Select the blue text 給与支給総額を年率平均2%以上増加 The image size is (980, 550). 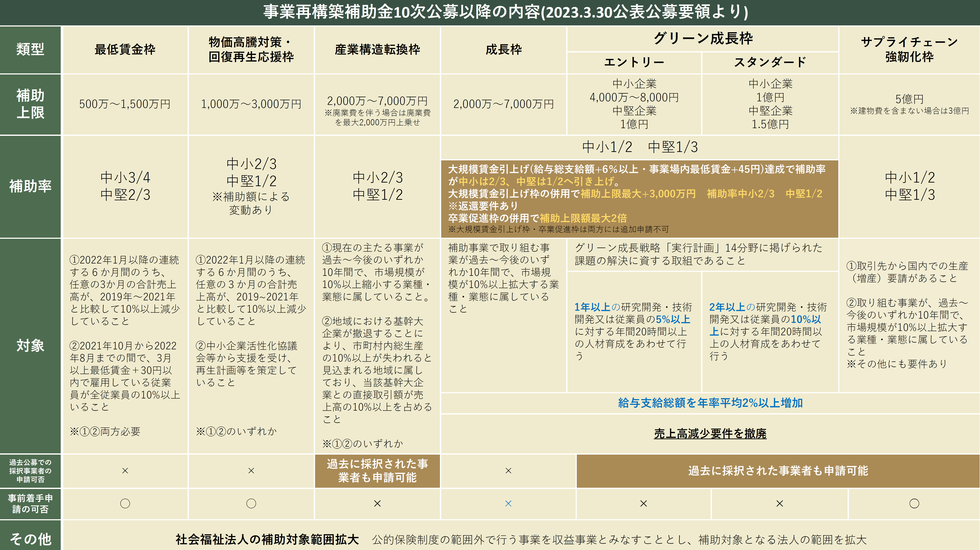pyautogui.click(x=710, y=403)
